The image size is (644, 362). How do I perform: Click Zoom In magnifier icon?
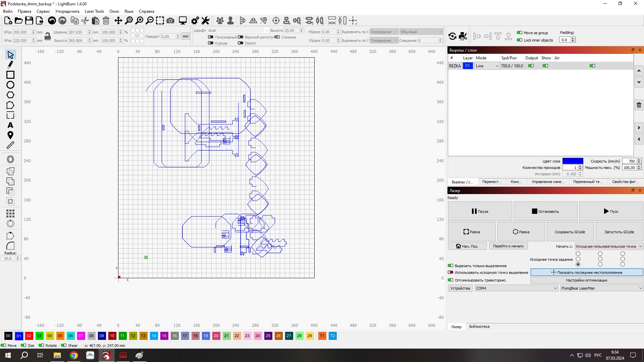139,21
